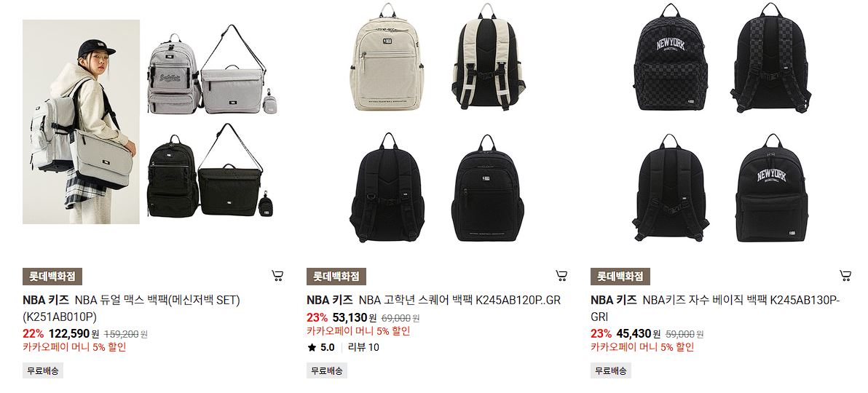868x393 pixels.
Task: Click the 122,590원 price of first product
Action: click(x=74, y=334)
